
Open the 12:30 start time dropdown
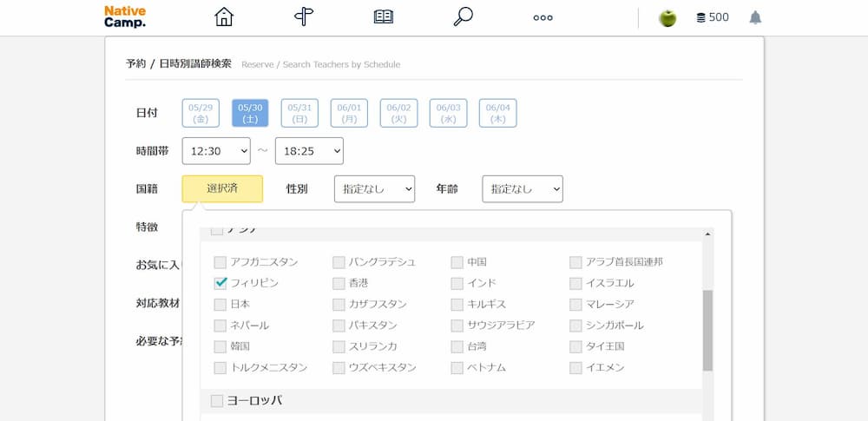pos(216,151)
